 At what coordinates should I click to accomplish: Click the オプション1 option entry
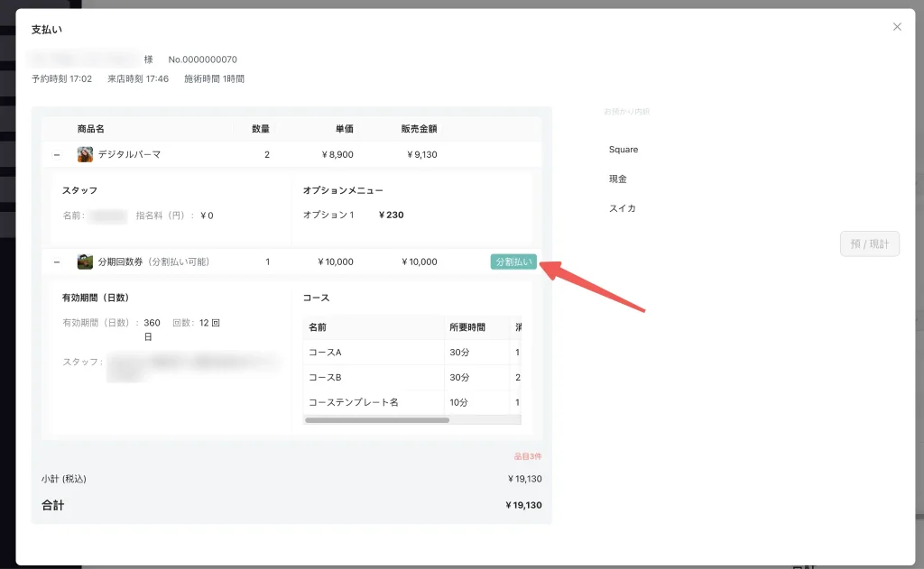(x=329, y=216)
